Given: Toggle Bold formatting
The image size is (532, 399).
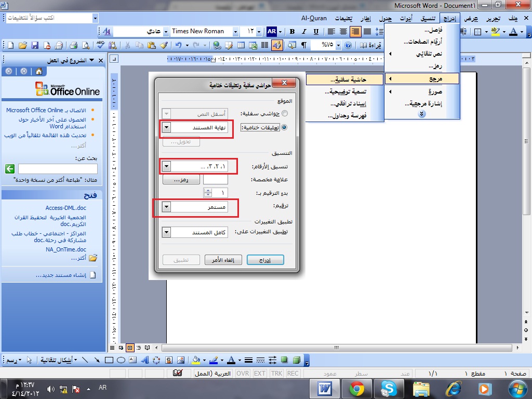Looking at the screenshot, I should pos(292,32).
